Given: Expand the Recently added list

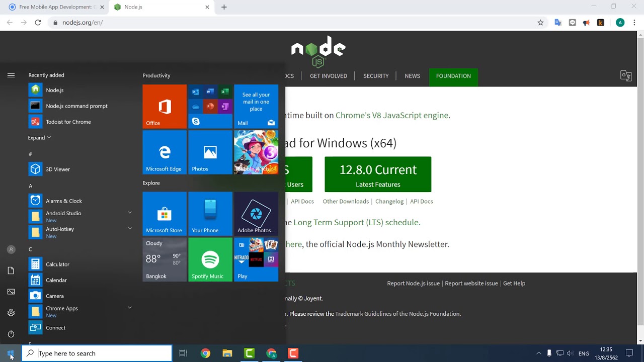Looking at the screenshot, I should pyautogui.click(x=40, y=138).
